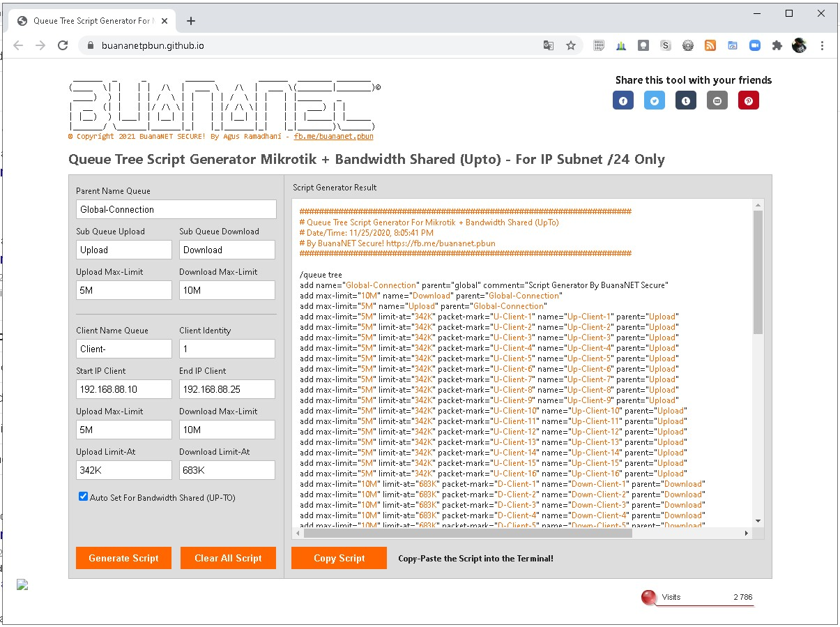Click the Date/Time comment line in script
Screen dimensions: 840x627
point(367,233)
